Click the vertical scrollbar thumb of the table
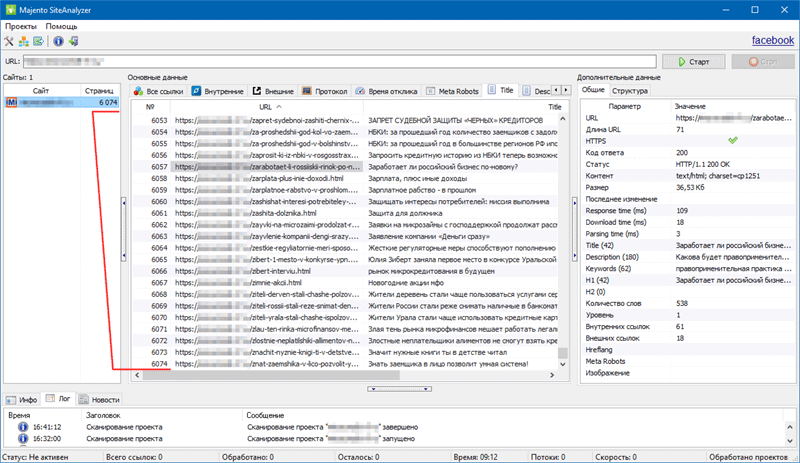The image size is (800, 463). [x=563, y=353]
